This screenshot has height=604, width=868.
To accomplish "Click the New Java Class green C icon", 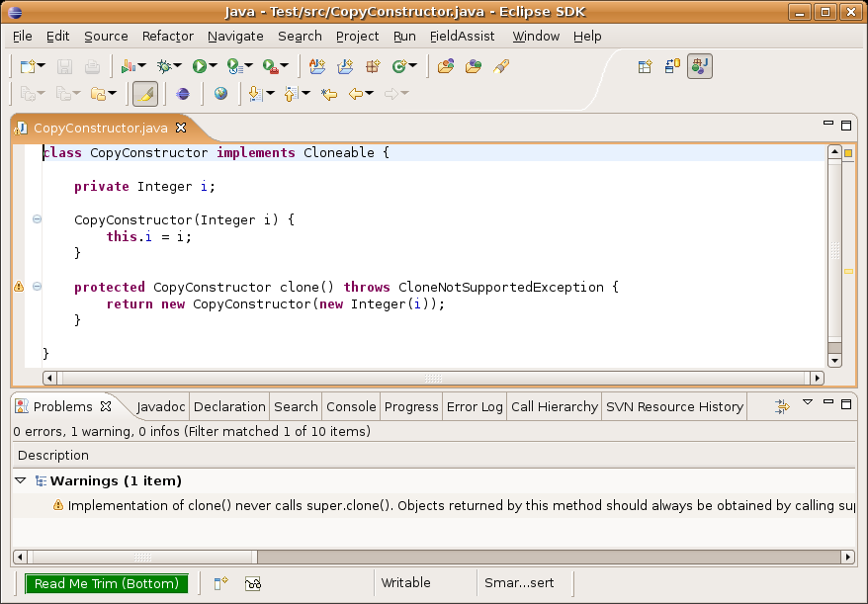I will click(399, 67).
